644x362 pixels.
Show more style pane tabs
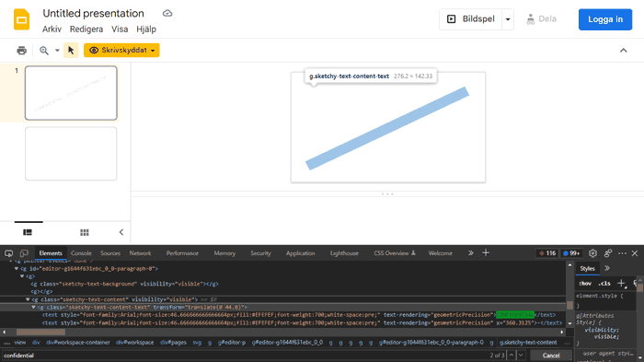607,268
